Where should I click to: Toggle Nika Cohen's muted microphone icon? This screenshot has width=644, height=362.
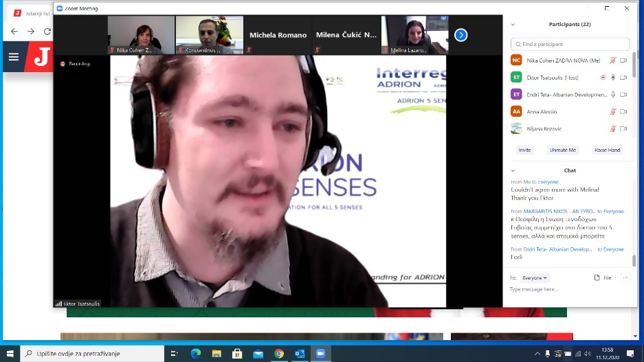pos(612,60)
